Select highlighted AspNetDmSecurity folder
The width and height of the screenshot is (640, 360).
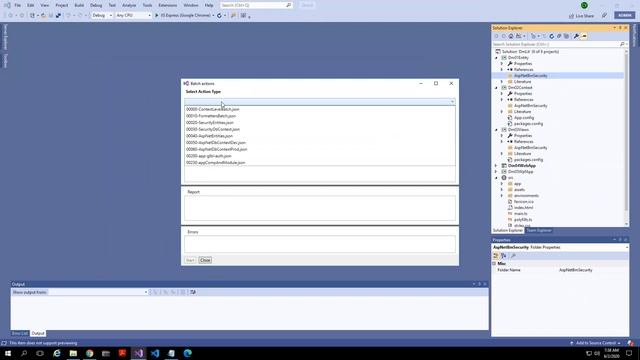tap(531, 76)
